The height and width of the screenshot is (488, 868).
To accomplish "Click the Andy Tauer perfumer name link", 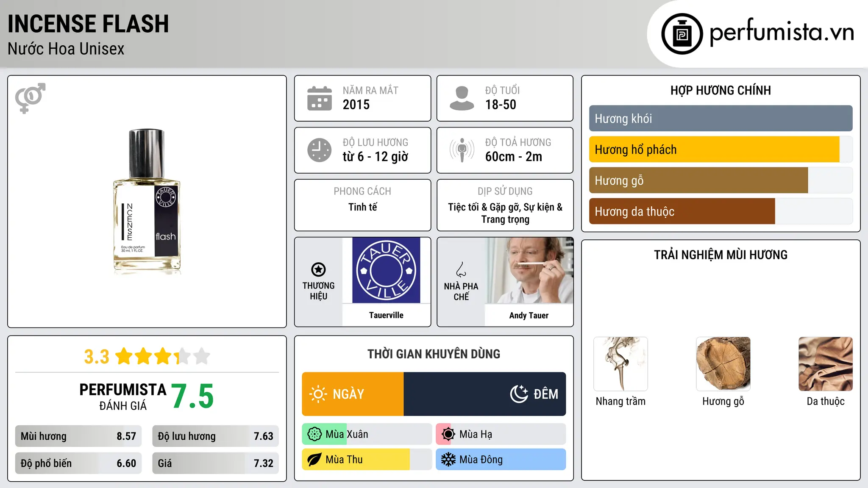I will (529, 316).
